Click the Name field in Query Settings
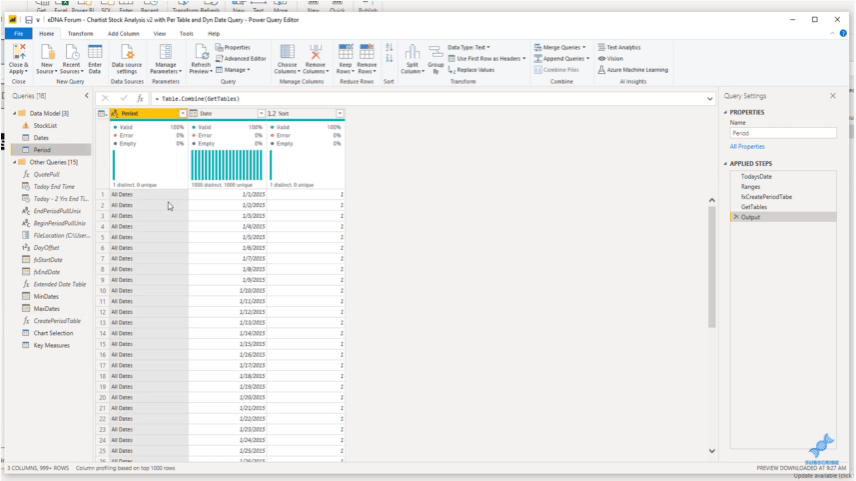Screen dimensions: 856x481 [782, 133]
